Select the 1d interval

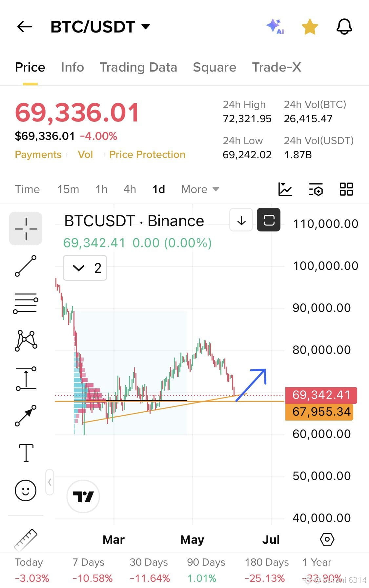[x=159, y=189]
